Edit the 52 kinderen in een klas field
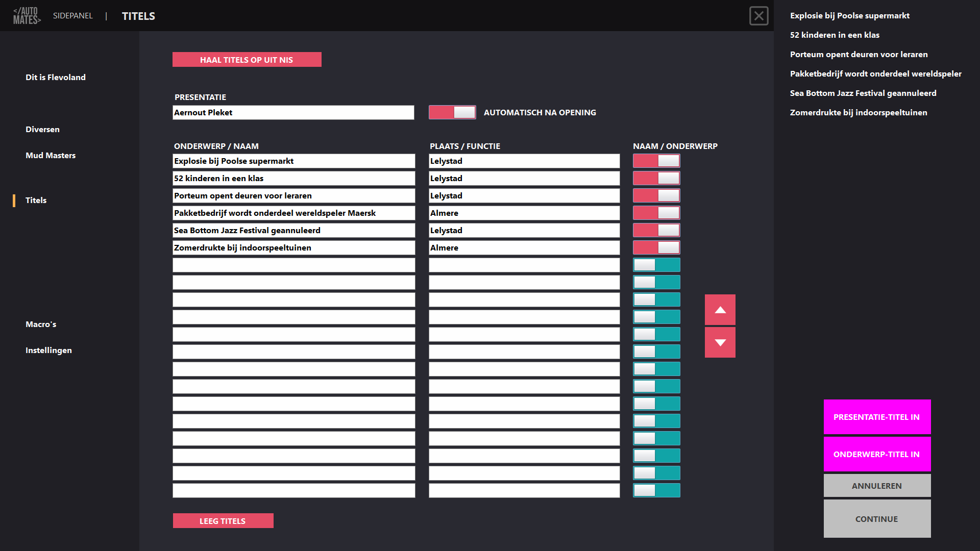 click(294, 178)
